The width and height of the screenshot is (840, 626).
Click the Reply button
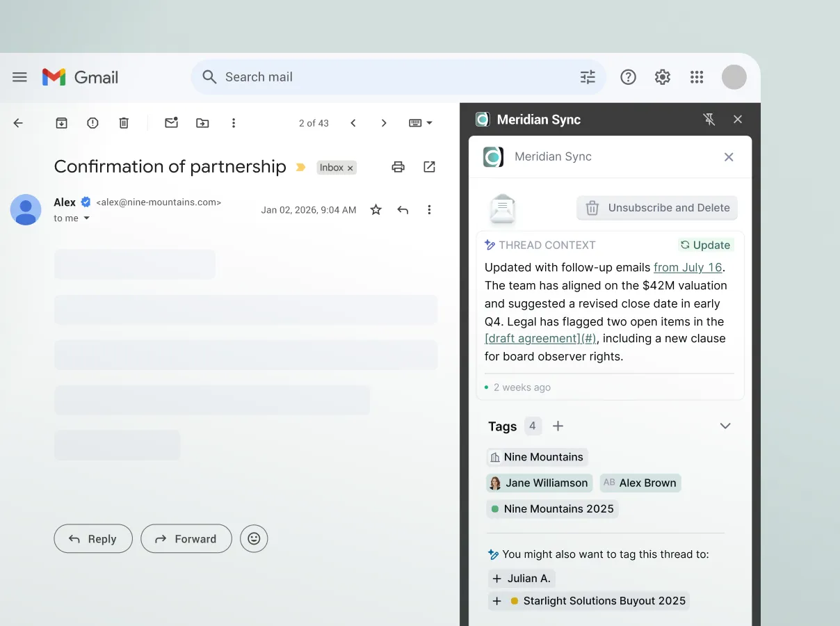[93, 538]
